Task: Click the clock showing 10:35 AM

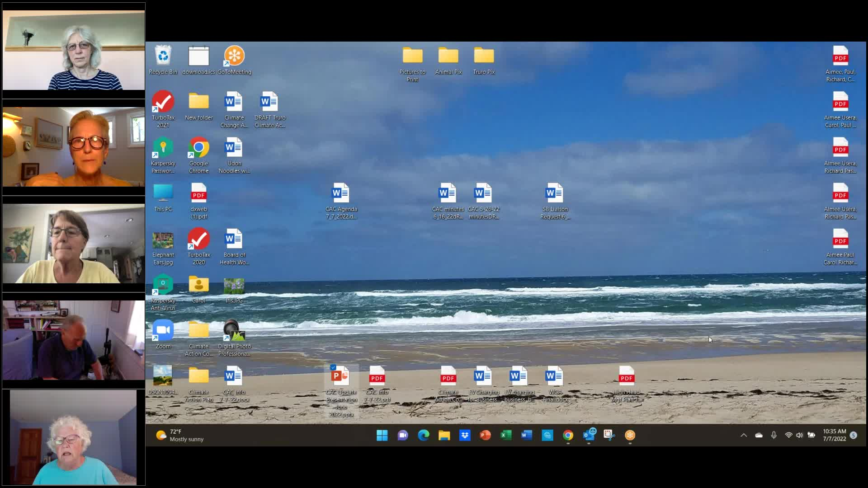Action: click(834, 435)
